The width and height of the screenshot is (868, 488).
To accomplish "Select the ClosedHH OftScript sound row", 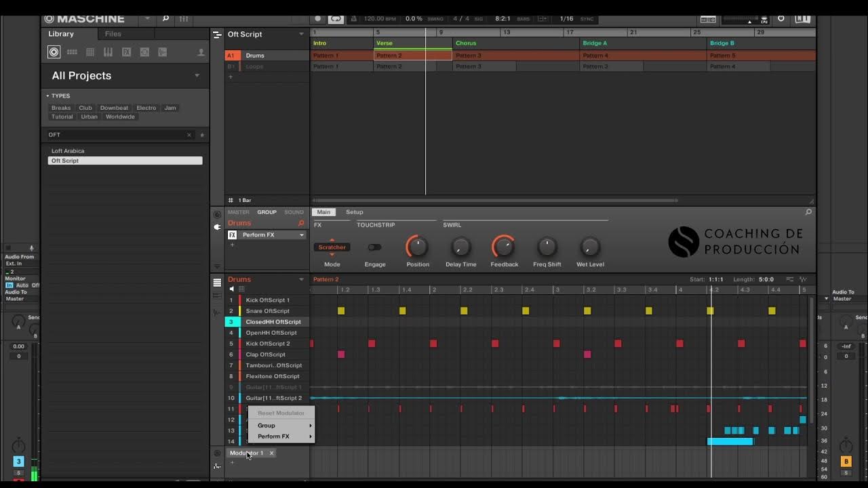I will click(267, 322).
